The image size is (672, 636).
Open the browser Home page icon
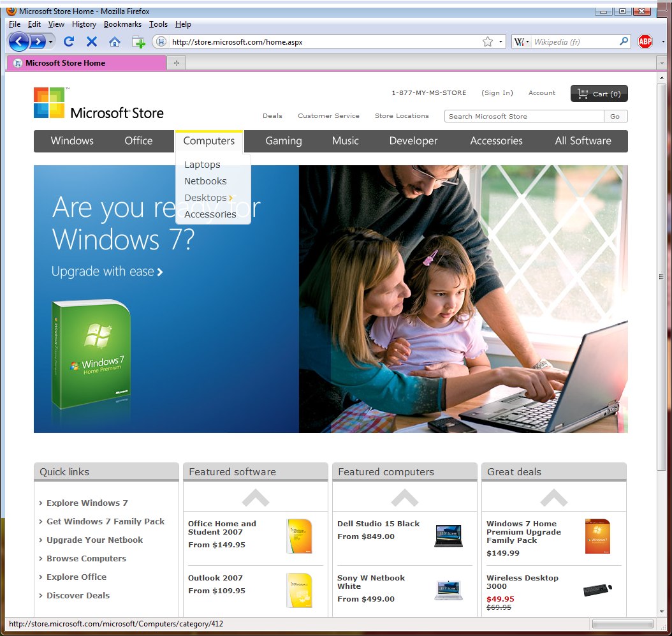(x=114, y=41)
